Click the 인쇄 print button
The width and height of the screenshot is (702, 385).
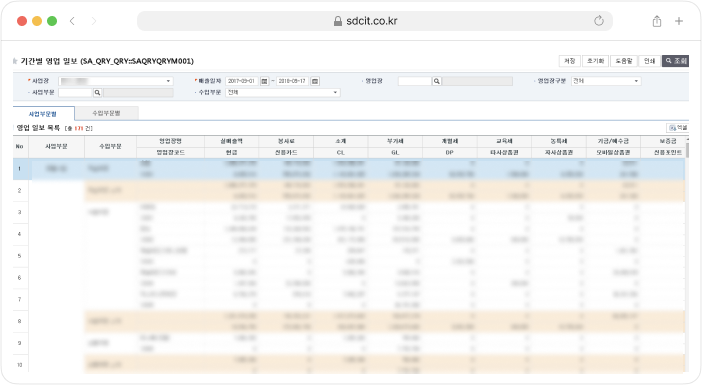point(649,61)
